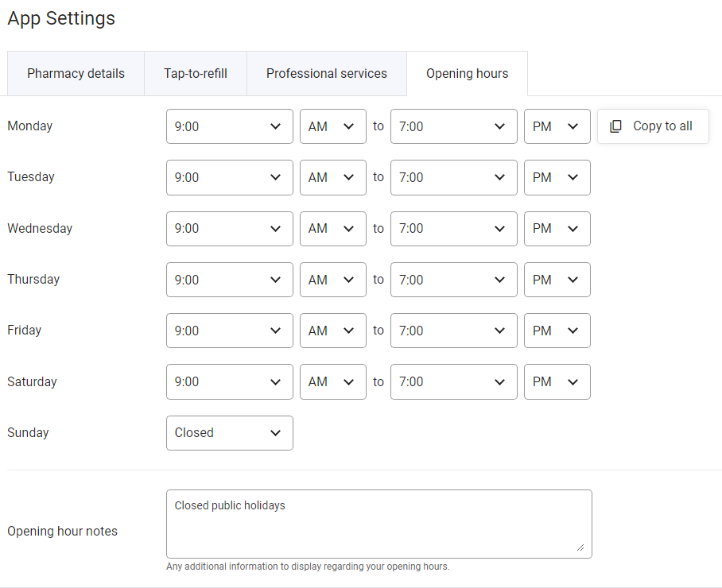Open Thursday opening AM dropdown
722x588 pixels.
point(333,280)
